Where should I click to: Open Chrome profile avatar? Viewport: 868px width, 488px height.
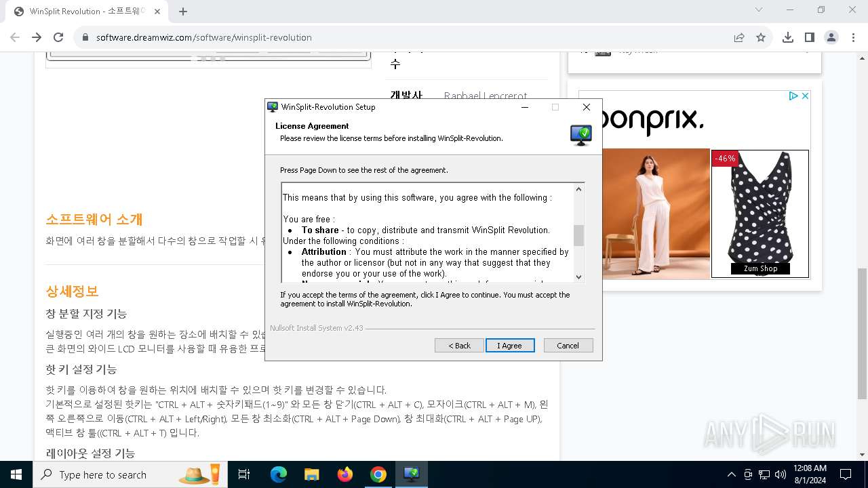tap(831, 37)
